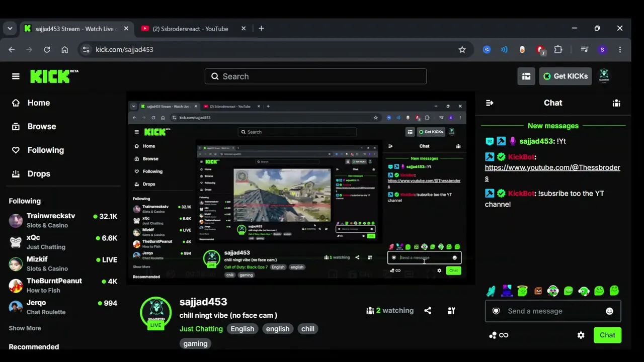
Task: Click the blue sound waves extension icon
Action: (x=504, y=49)
